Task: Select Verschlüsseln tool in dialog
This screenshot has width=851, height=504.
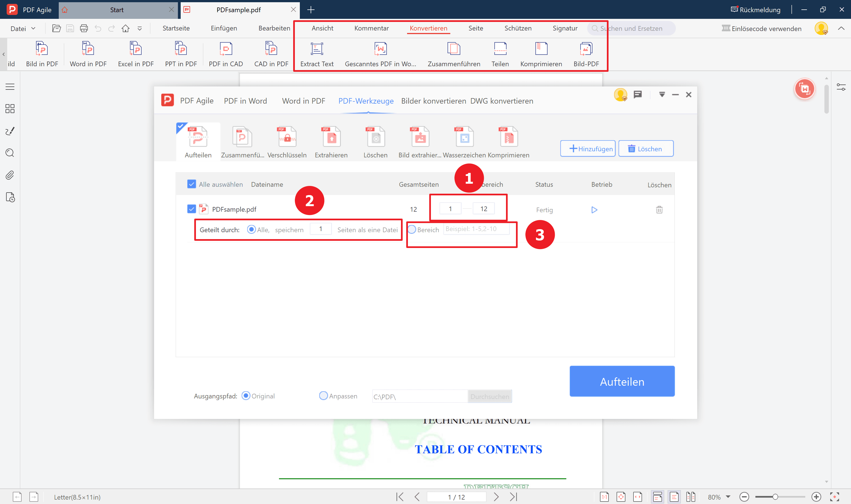Action: click(x=287, y=142)
